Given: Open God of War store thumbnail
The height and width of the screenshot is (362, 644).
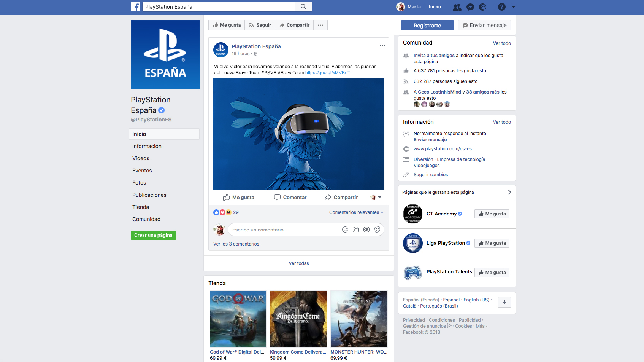Looking at the screenshot, I should pyautogui.click(x=238, y=319).
